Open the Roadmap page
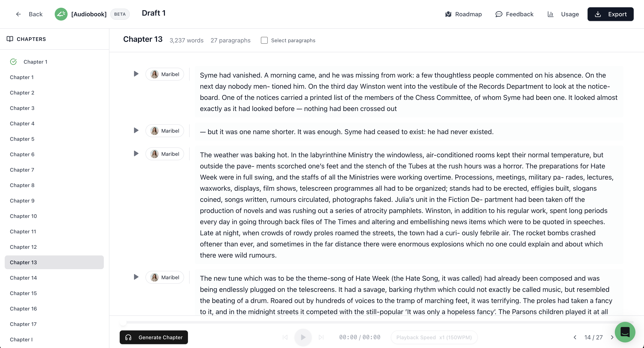Screen dimensions: 644x348 464,14
